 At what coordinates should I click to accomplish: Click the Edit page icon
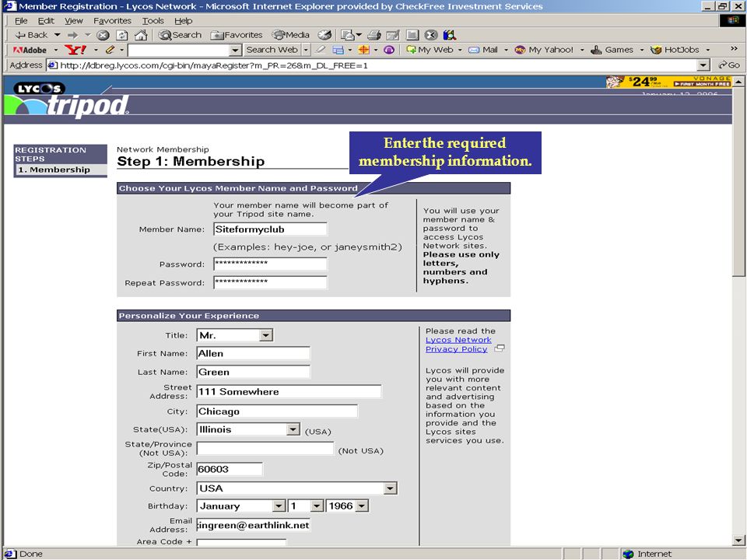point(393,35)
